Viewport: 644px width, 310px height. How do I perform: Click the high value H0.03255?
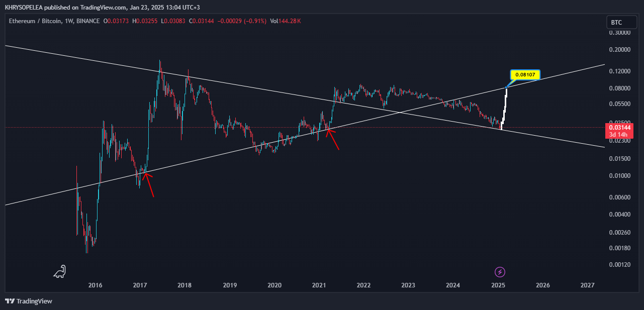tap(145, 21)
